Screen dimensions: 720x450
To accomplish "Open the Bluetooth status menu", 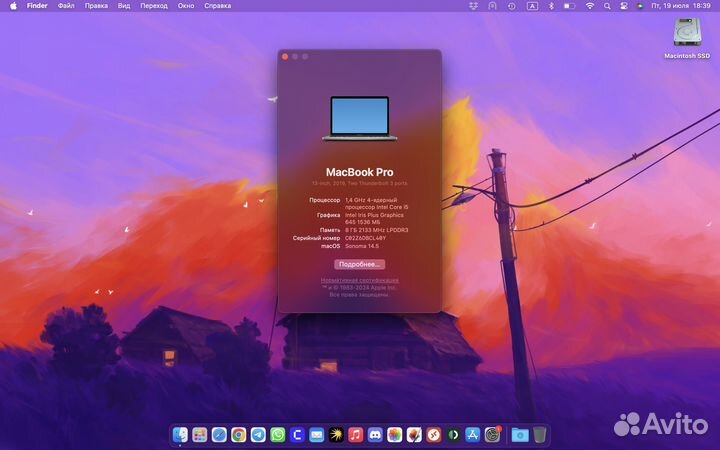I will tap(551, 6).
